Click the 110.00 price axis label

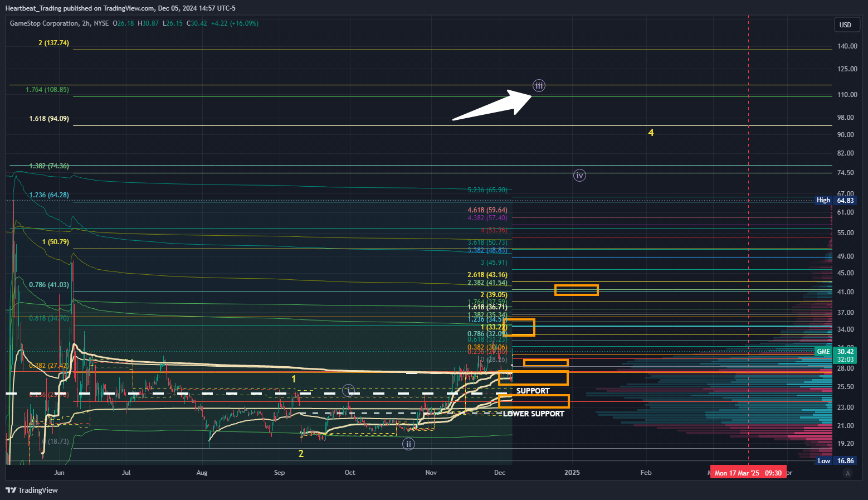point(847,95)
